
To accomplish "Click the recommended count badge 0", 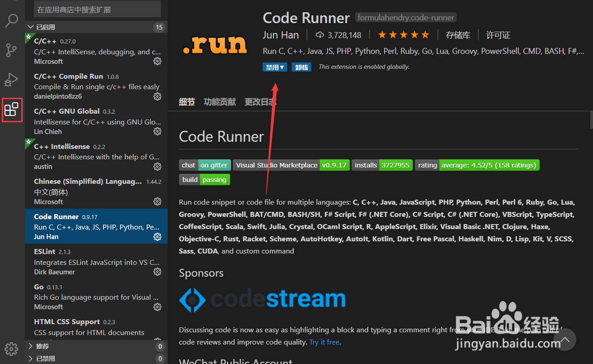I will [160, 346].
